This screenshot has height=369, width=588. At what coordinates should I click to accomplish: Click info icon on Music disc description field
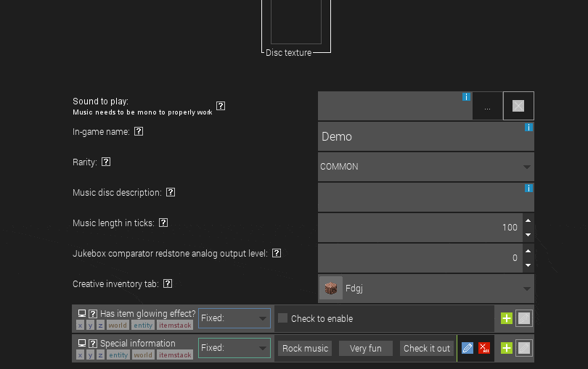pos(528,188)
